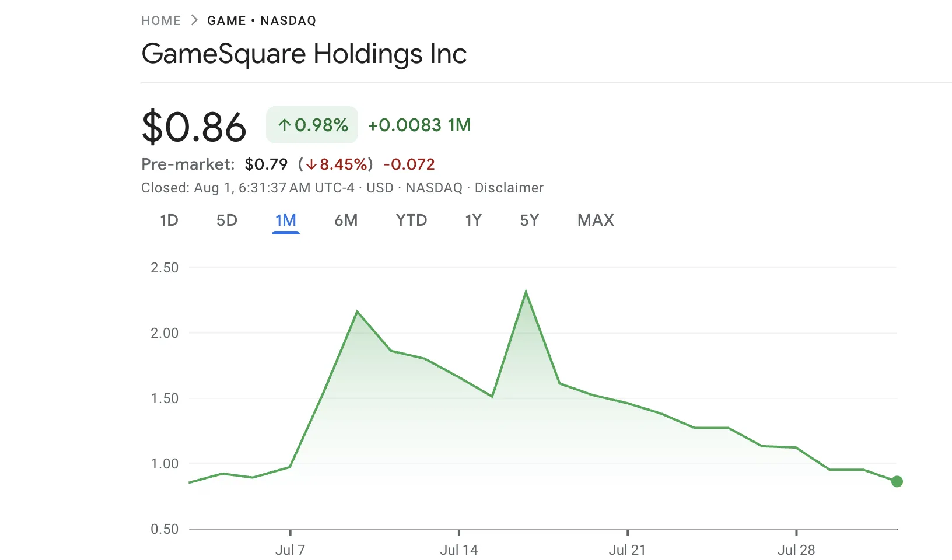952x560 pixels.
Task: Click the NASDAQ label below the price
Action: 433,188
